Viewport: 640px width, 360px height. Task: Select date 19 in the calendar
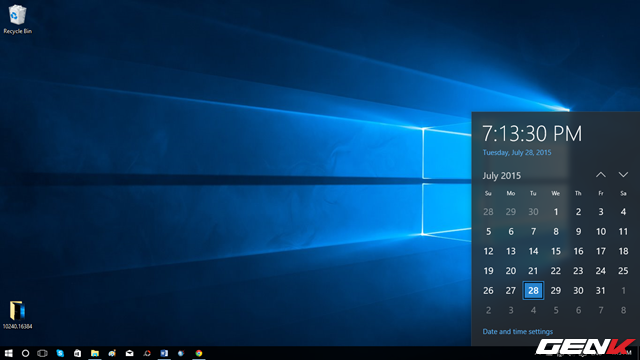point(488,271)
